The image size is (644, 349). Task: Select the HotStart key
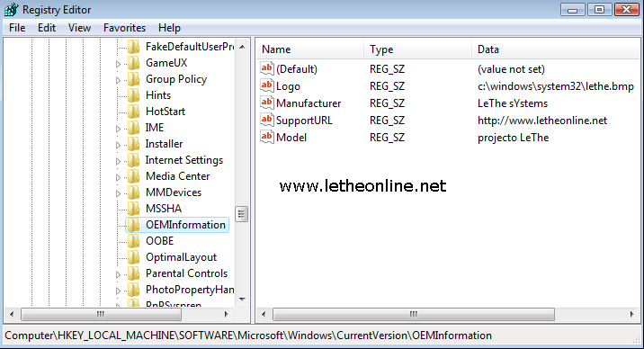(165, 112)
